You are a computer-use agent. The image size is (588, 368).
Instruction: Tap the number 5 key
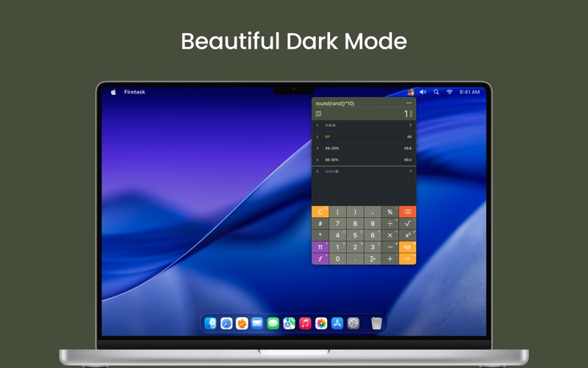(355, 235)
